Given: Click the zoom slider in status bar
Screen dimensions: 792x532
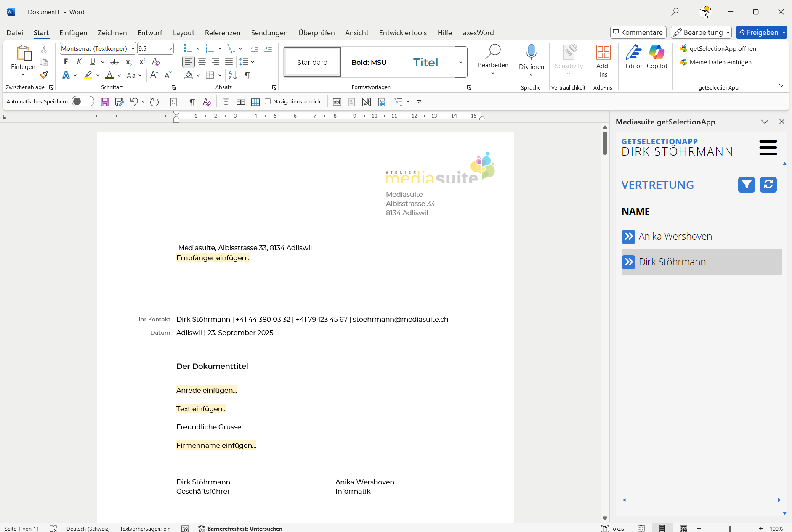Looking at the screenshot, I should (730, 529).
